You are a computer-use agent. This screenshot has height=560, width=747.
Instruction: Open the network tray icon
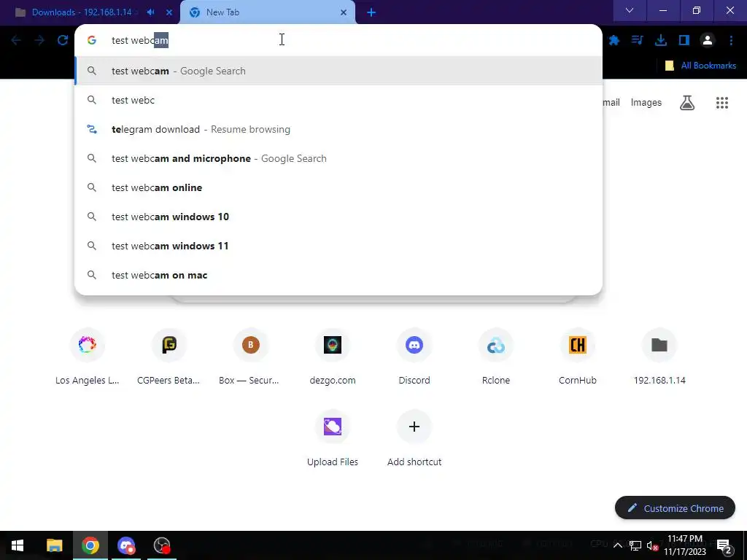click(635, 545)
